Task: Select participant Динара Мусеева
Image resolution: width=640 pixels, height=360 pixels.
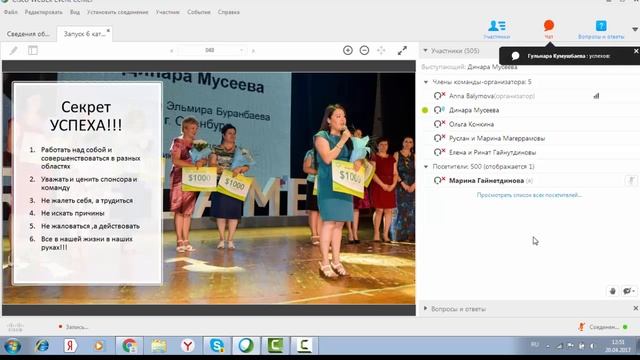Action: [474, 110]
